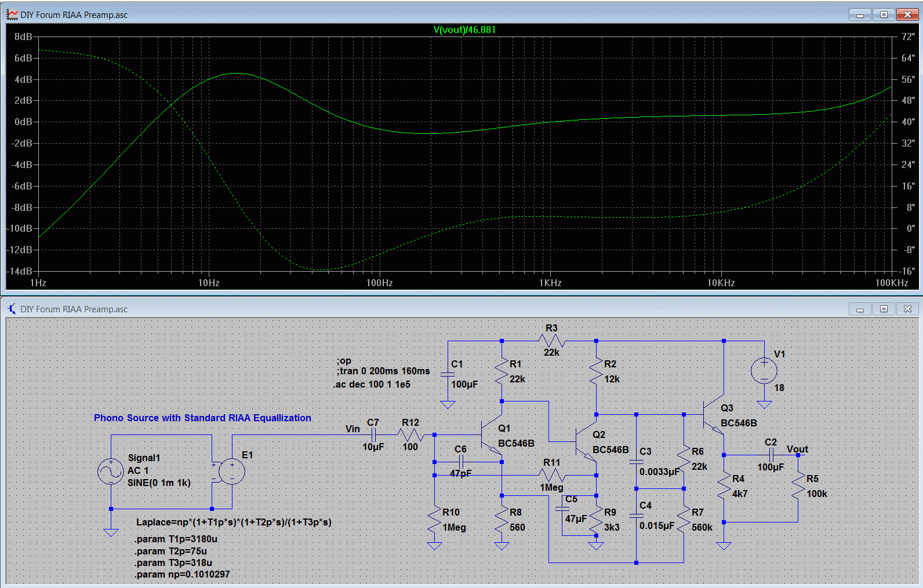The image size is (923, 588).
Task: Click the V1 value 18
Action: pos(779,388)
